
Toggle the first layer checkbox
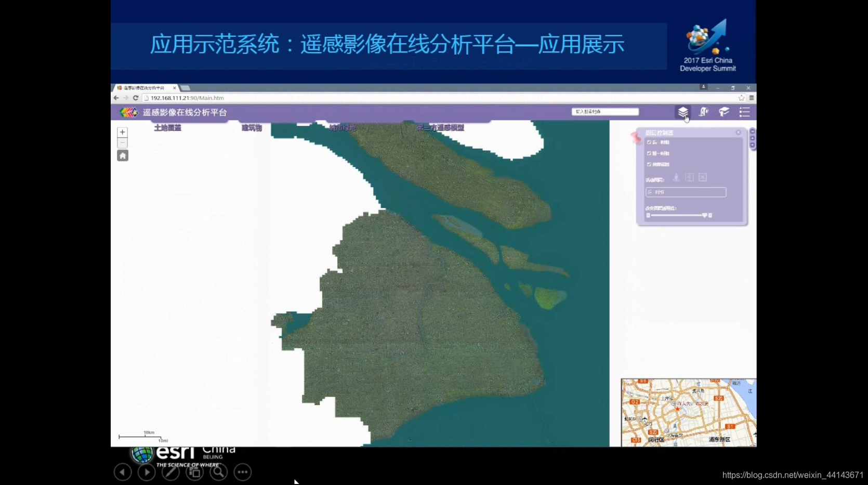(649, 142)
